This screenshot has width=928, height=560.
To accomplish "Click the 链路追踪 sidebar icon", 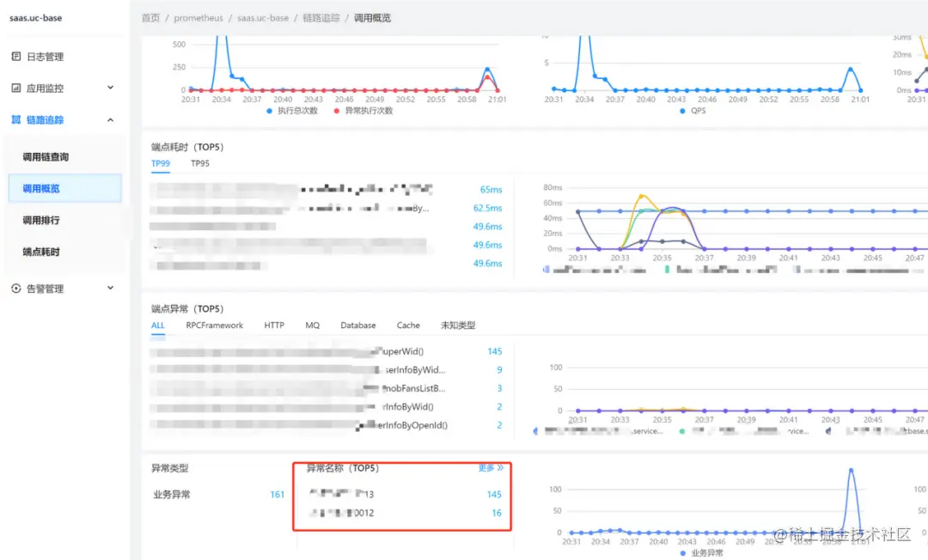I will 16,119.
